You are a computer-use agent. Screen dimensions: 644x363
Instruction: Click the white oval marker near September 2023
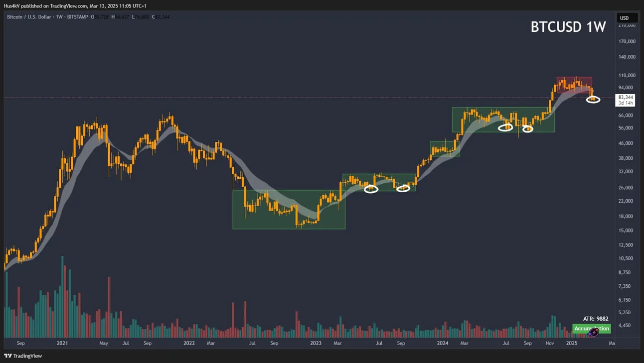pyautogui.click(x=403, y=188)
